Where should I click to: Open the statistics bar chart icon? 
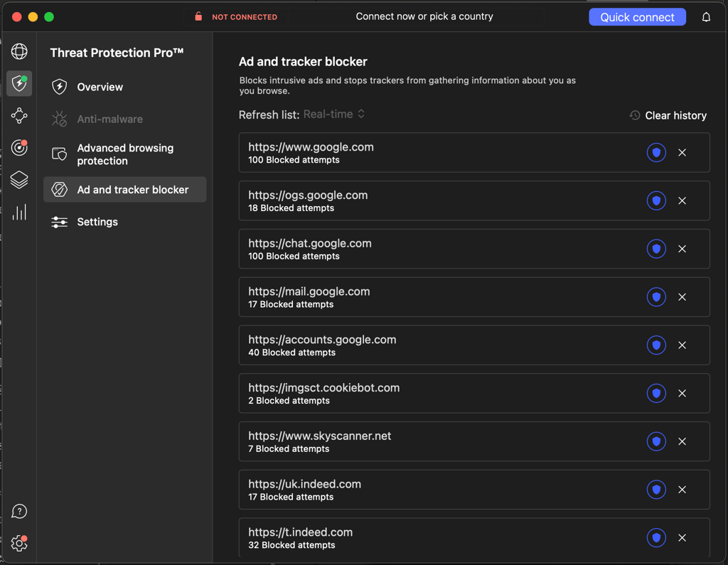pyautogui.click(x=19, y=212)
